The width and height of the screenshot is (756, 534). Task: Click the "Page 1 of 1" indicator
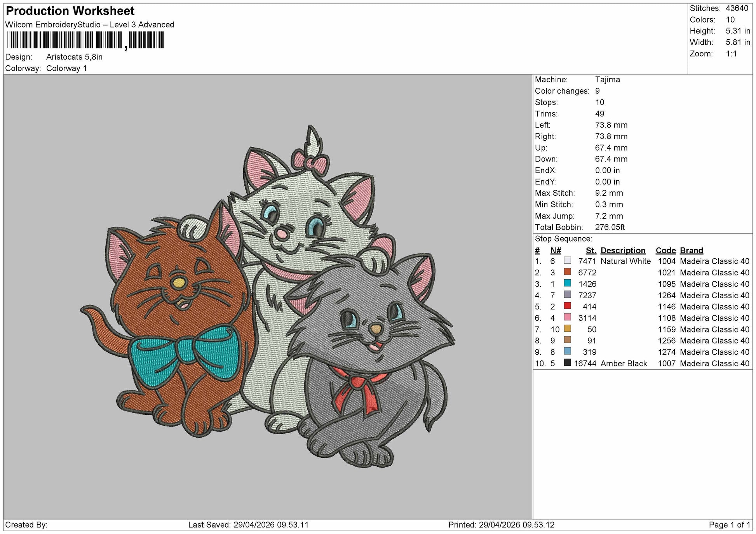coord(730,525)
